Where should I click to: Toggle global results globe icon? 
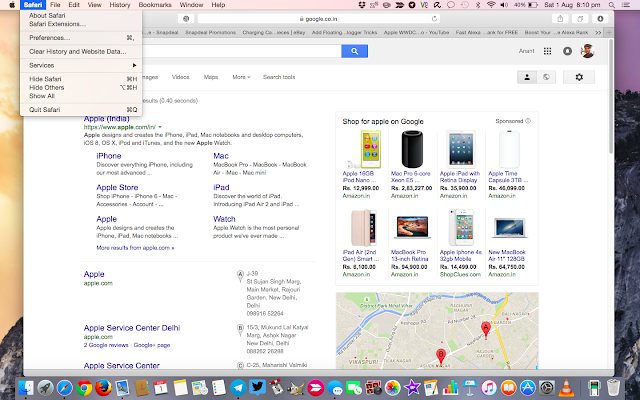pos(546,77)
